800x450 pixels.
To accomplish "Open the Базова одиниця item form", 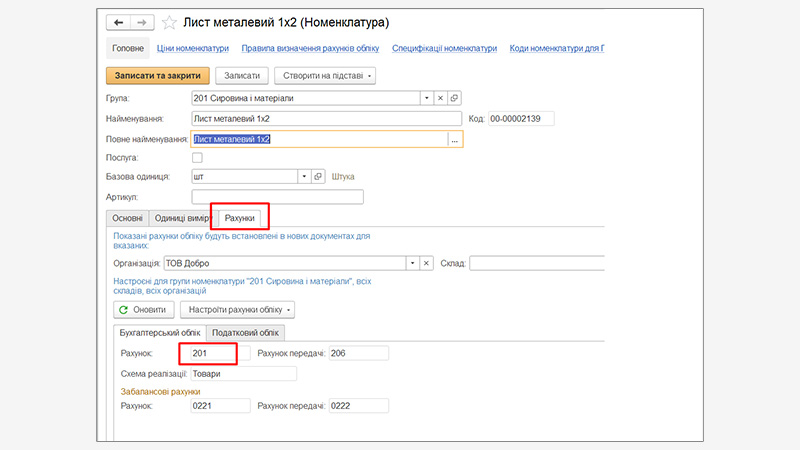I will click(319, 177).
